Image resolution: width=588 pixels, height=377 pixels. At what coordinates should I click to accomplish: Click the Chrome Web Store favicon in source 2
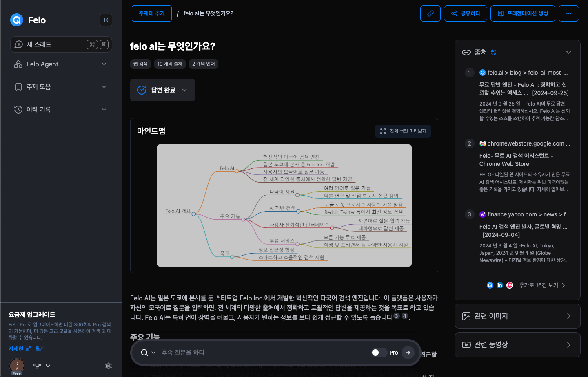point(483,143)
